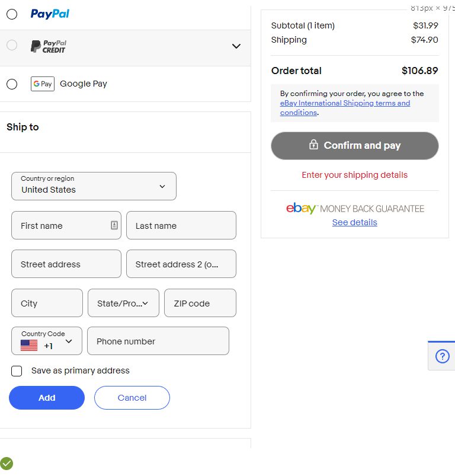Open eBay International Shipping terms link
455x476 pixels.
[345, 103]
